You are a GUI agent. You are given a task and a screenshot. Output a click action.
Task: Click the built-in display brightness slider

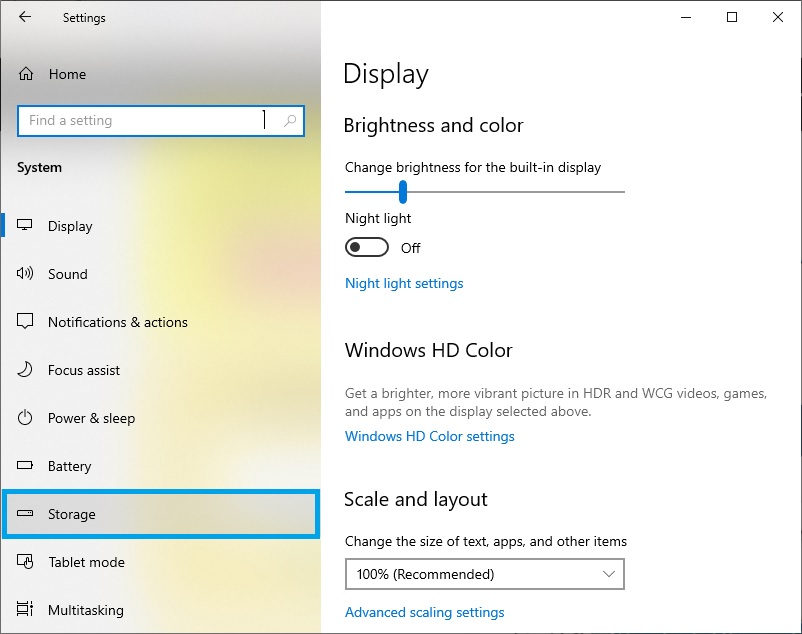click(485, 192)
